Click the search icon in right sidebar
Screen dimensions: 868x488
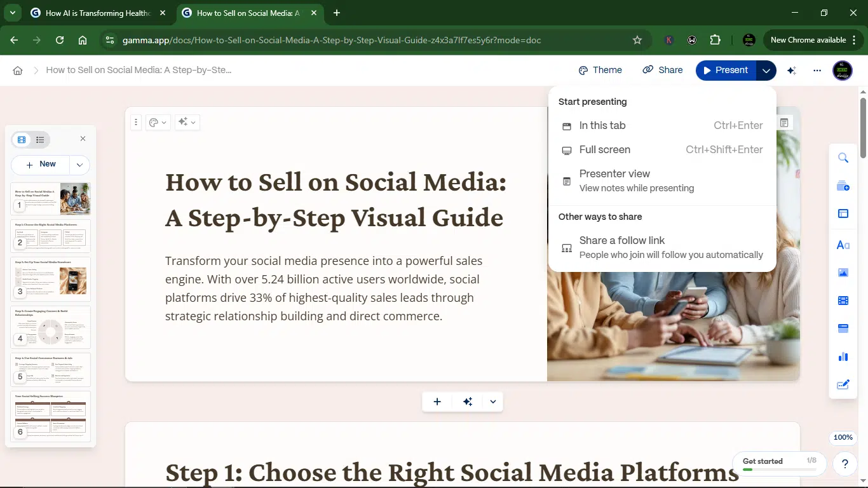843,158
